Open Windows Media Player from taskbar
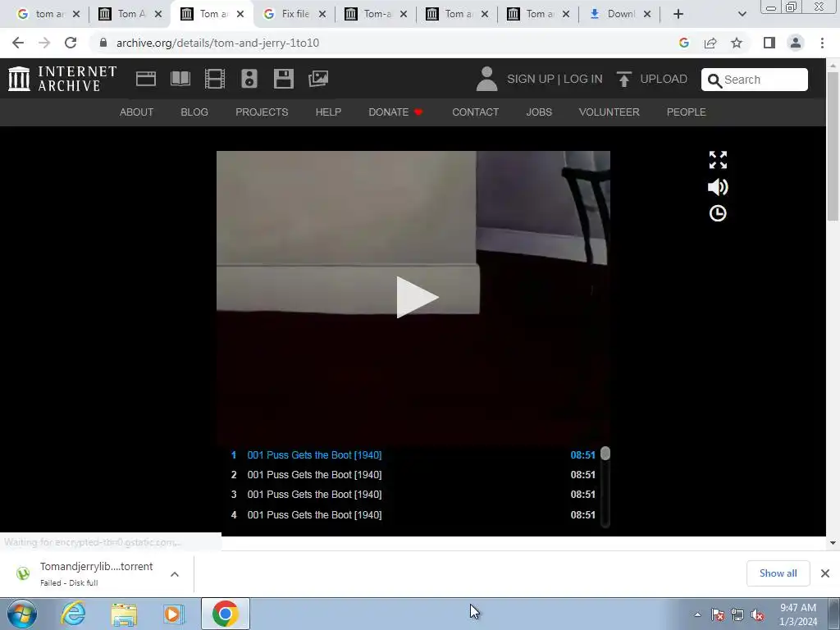840x630 pixels. tap(173, 614)
